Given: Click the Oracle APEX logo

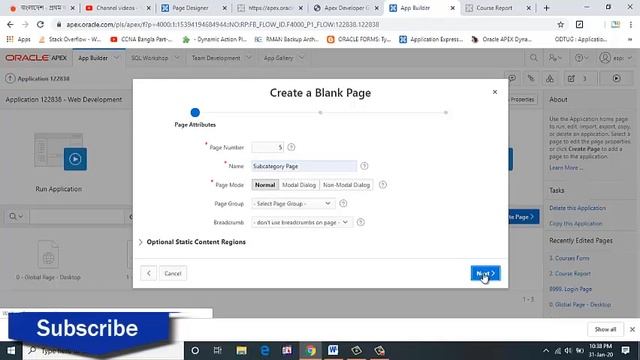Looking at the screenshot, I should (x=36, y=58).
